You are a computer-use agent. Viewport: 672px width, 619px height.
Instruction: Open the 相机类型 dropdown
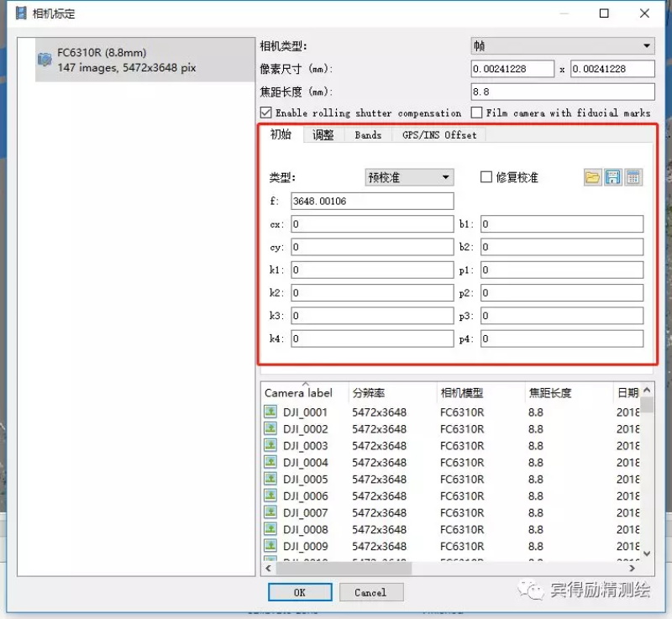coord(562,46)
